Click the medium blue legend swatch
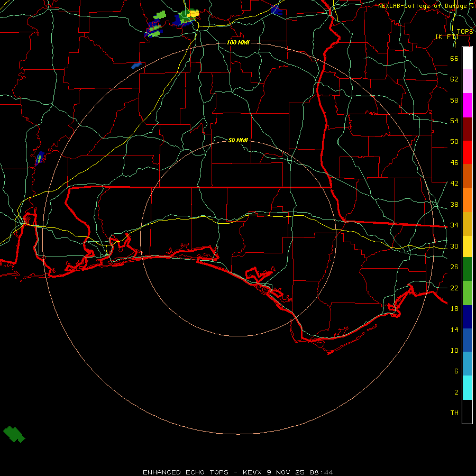This screenshot has width=476, height=476. click(x=467, y=340)
